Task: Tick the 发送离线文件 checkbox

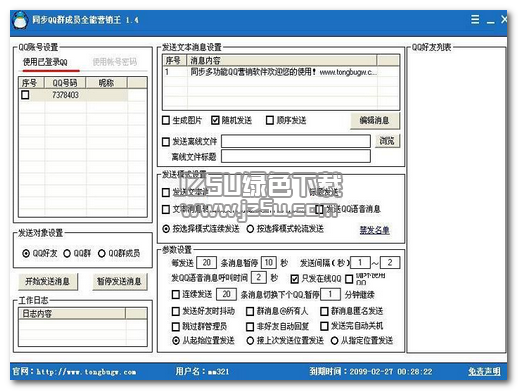Action: click(x=166, y=142)
